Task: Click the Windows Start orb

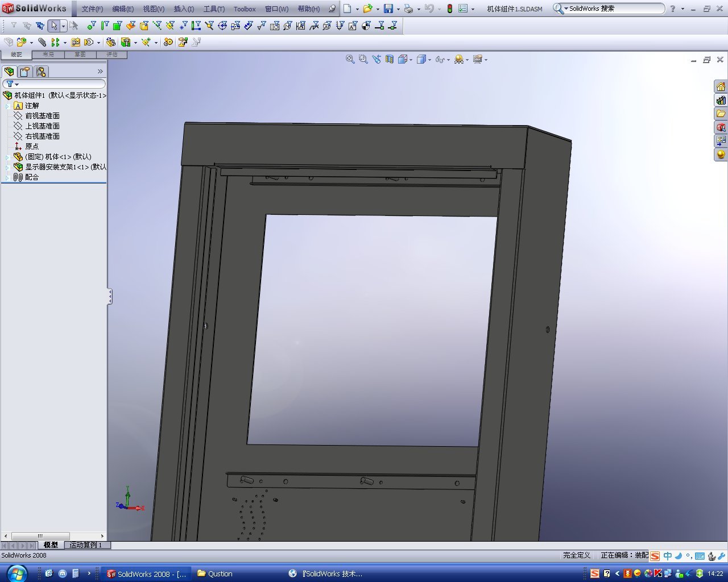Action: [x=17, y=572]
